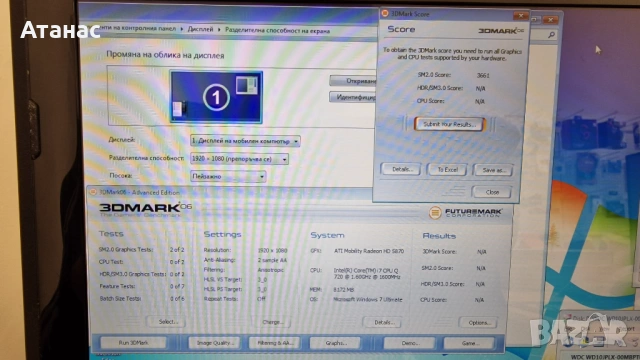Expand the orientation dropdown showing Пейзажно
The image size is (640, 360).
[228, 176]
